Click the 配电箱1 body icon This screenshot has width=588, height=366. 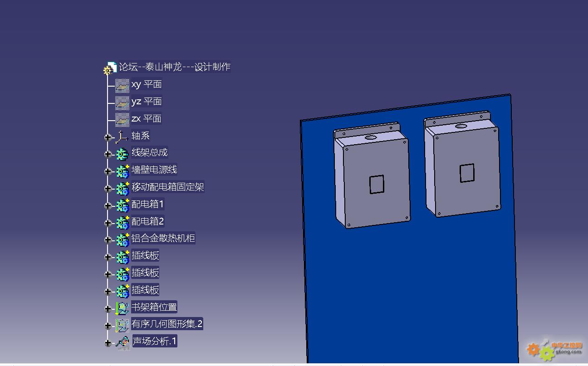[122, 205]
